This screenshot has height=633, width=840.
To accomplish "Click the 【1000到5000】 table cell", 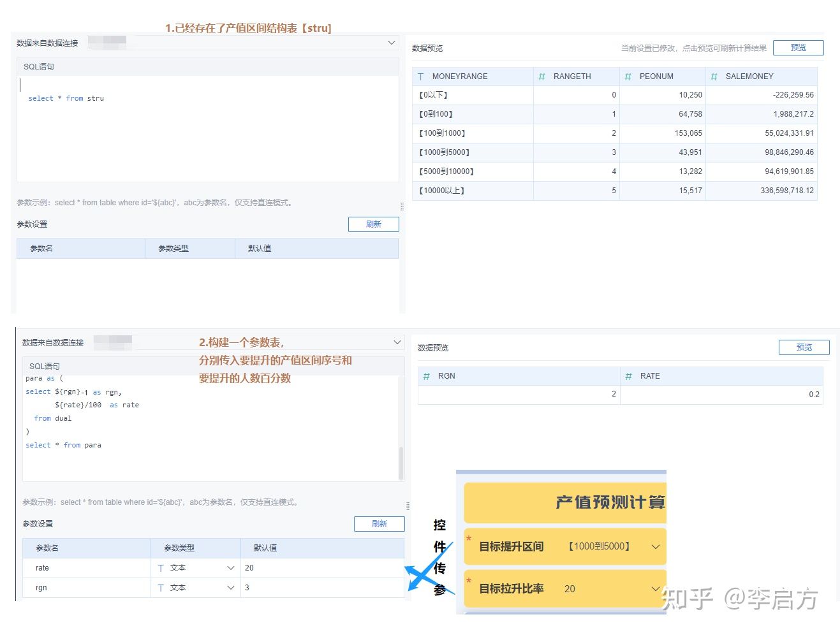I will click(473, 152).
